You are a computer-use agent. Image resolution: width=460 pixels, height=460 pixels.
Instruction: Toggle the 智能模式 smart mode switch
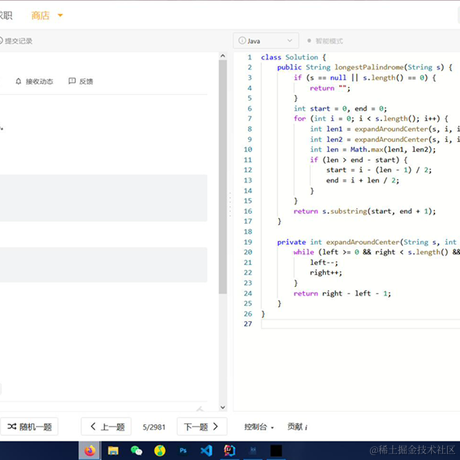[x=325, y=41]
